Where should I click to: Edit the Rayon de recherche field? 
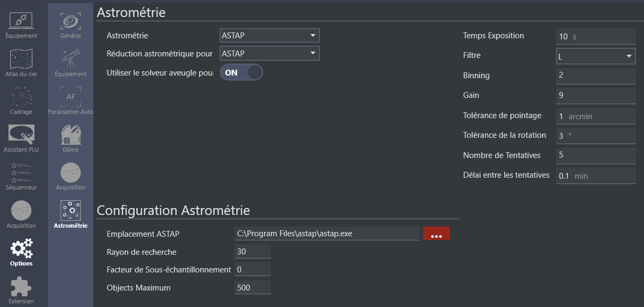click(252, 252)
